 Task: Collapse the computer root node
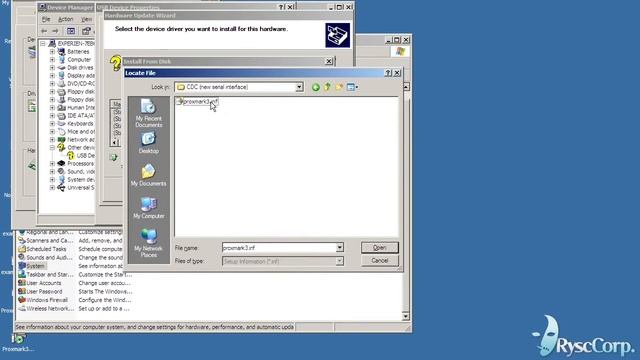pyautogui.click(x=42, y=43)
